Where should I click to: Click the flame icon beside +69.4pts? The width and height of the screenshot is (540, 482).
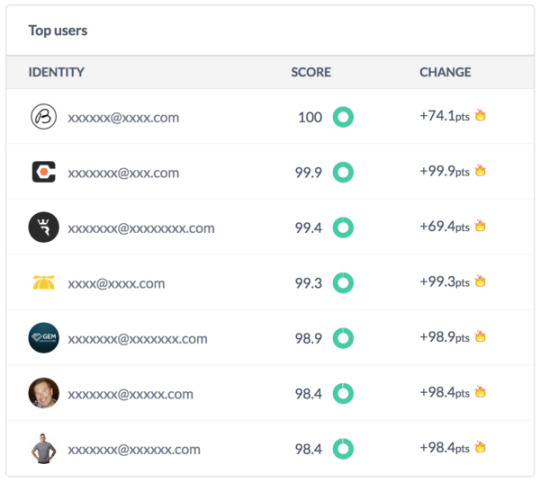tap(480, 226)
